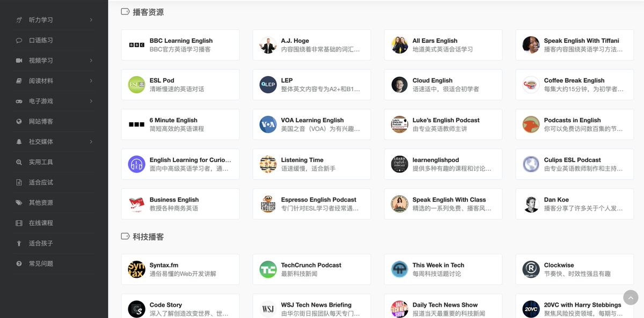Click This Week in Tech logo

[x=399, y=269]
